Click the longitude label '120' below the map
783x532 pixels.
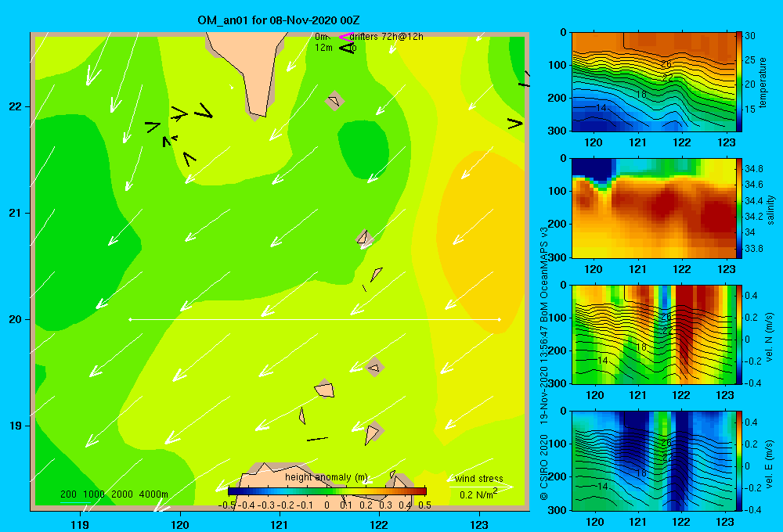[180, 524]
